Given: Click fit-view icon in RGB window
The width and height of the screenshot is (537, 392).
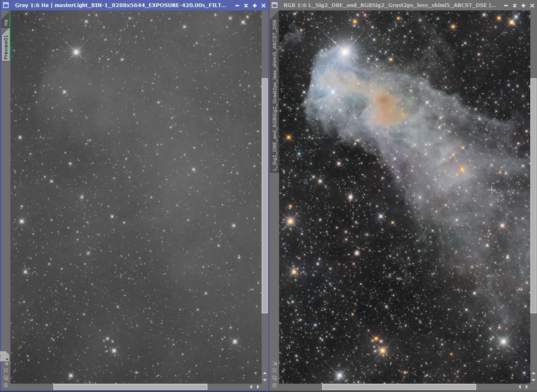Looking at the screenshot, I should [x=275, y=370].
